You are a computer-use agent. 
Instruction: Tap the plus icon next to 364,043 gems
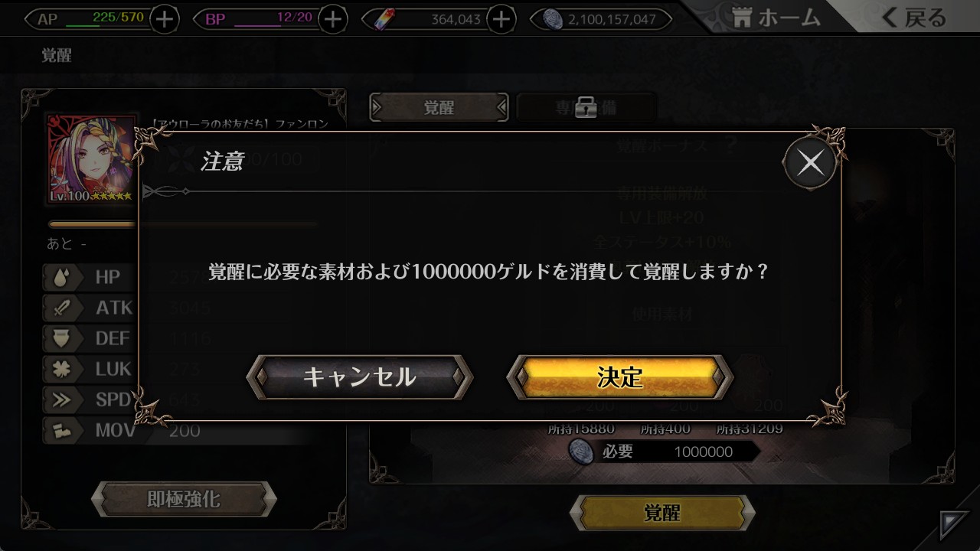[501, 19]
